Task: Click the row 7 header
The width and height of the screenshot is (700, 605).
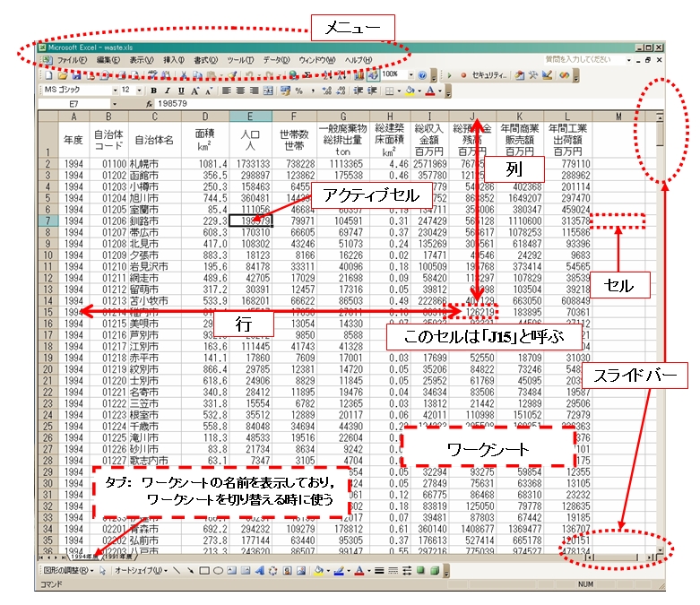Action: [x=48, y=220]
